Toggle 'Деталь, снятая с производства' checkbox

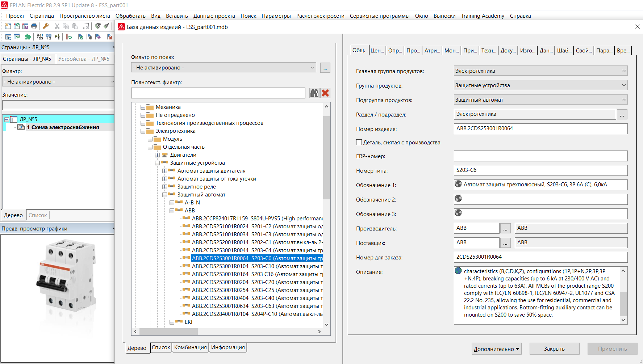coord(359,142)
